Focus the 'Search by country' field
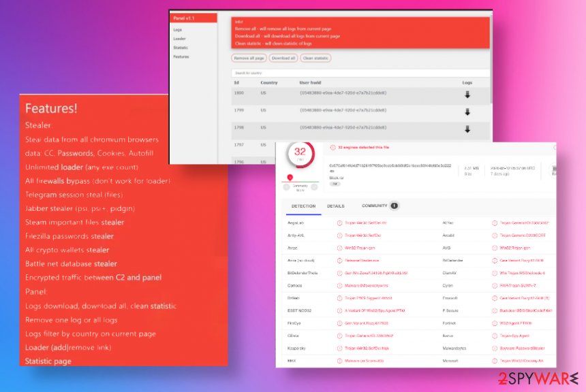Image resolution: width=586 pixels, height=392 pixels. pos(360,73)
